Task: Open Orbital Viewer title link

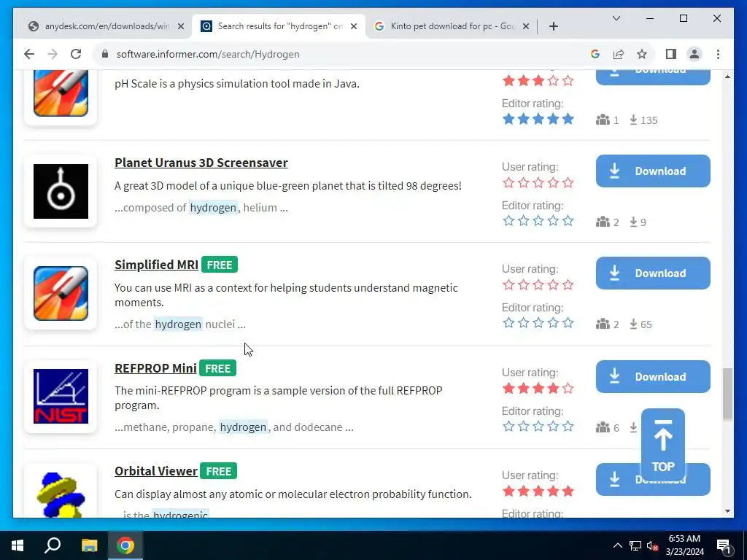Action: (156, 471)
